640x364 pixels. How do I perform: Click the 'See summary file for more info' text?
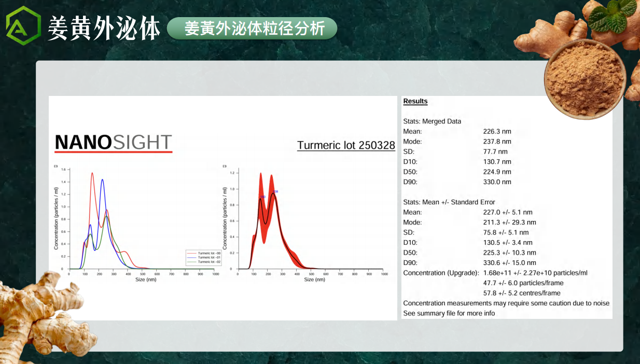(x=449, y=313)
